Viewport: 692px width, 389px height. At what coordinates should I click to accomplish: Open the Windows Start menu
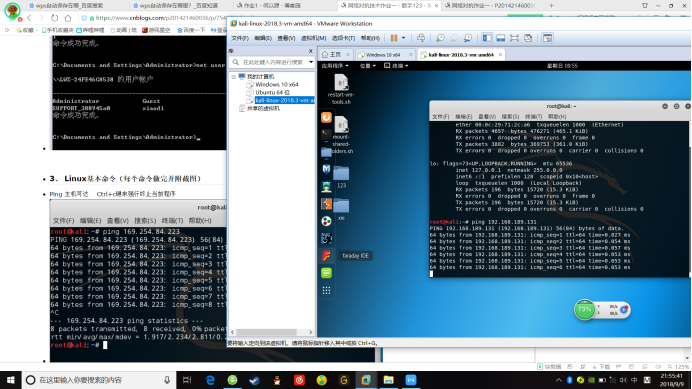coord(11,380)
